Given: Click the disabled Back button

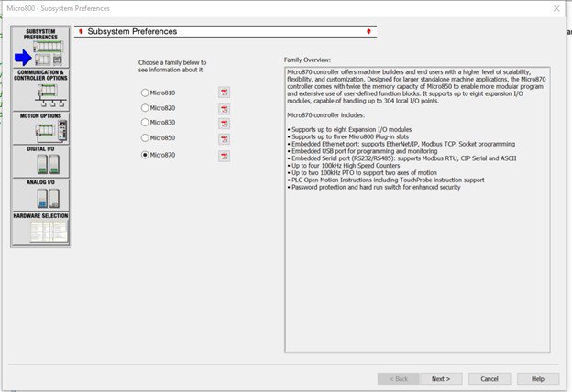Looking at the screenshot, I should 399,379.
